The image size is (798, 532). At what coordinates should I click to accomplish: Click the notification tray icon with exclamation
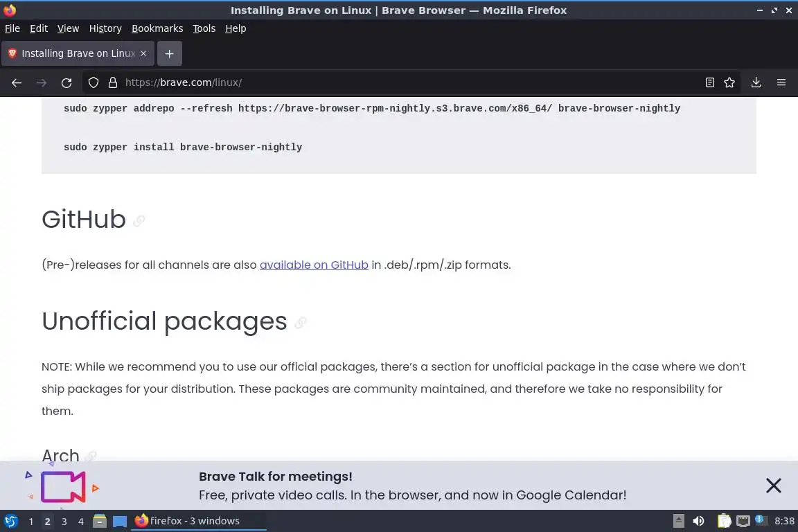[759, 520]
